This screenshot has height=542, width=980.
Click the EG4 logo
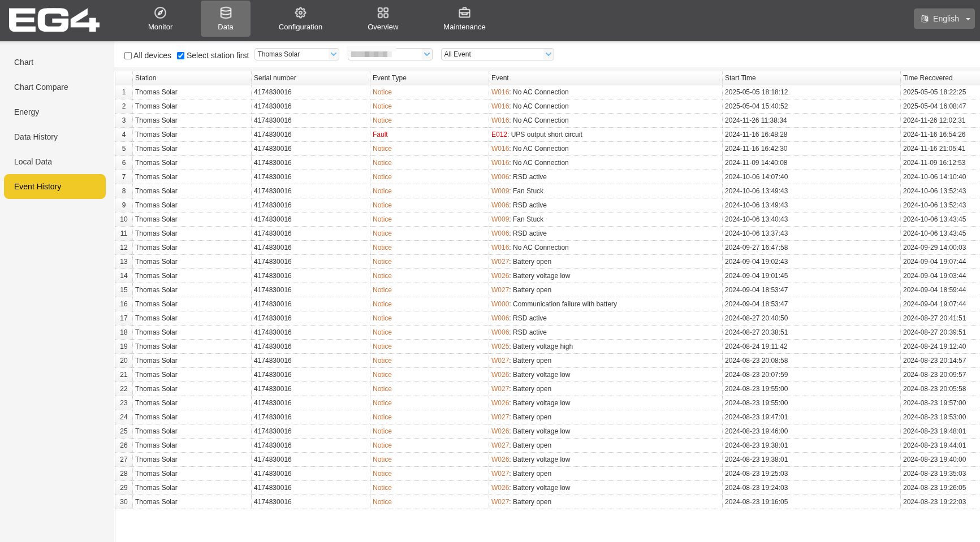pos(54,20)
